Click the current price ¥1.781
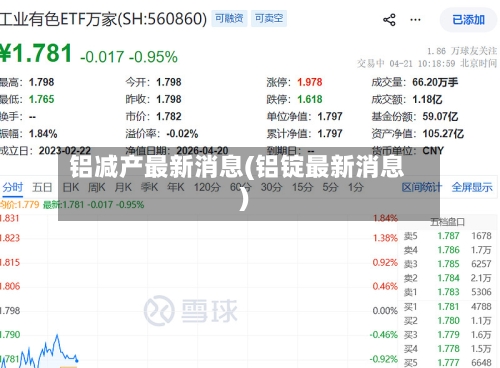Screen dimensions: 500x368 36,53
